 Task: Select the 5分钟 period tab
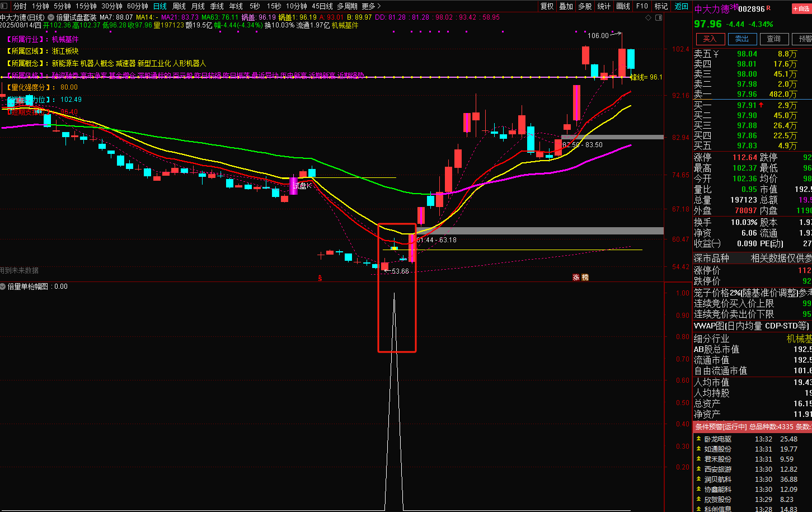click(62, 6)
